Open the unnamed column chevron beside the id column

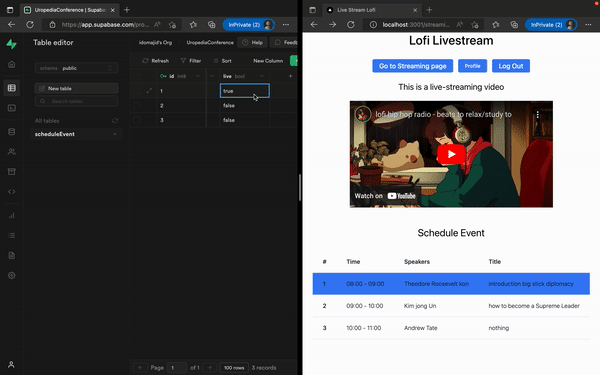(x=212, y=76)
